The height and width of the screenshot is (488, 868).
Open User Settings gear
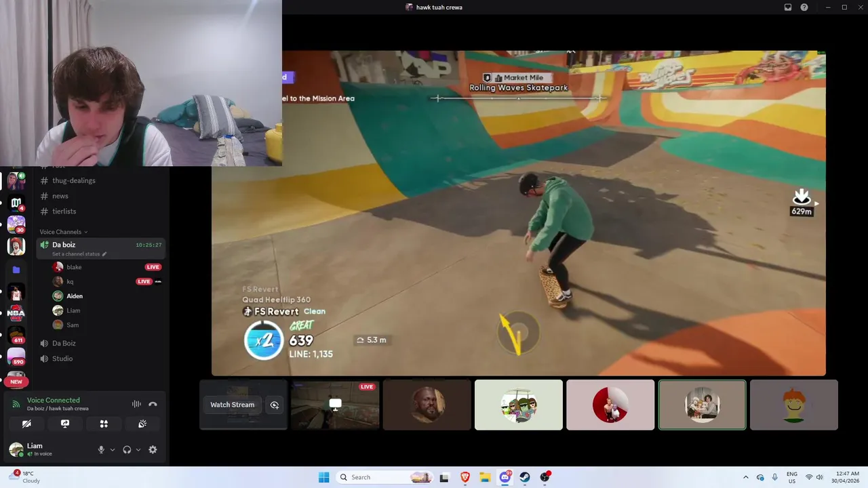tap(153, 449)
